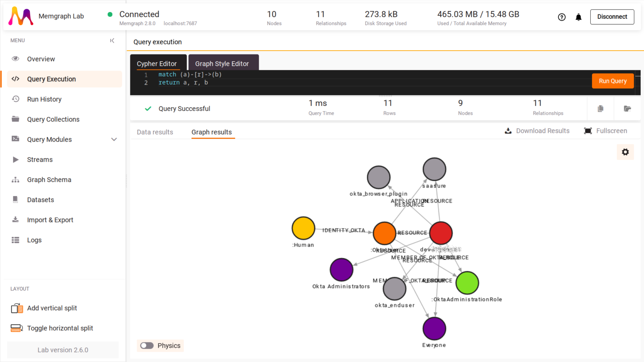Image resolution: width=644 pixels, height=362 pixels.
Task: Open the graph view settings gear
Action: (625, 152)
